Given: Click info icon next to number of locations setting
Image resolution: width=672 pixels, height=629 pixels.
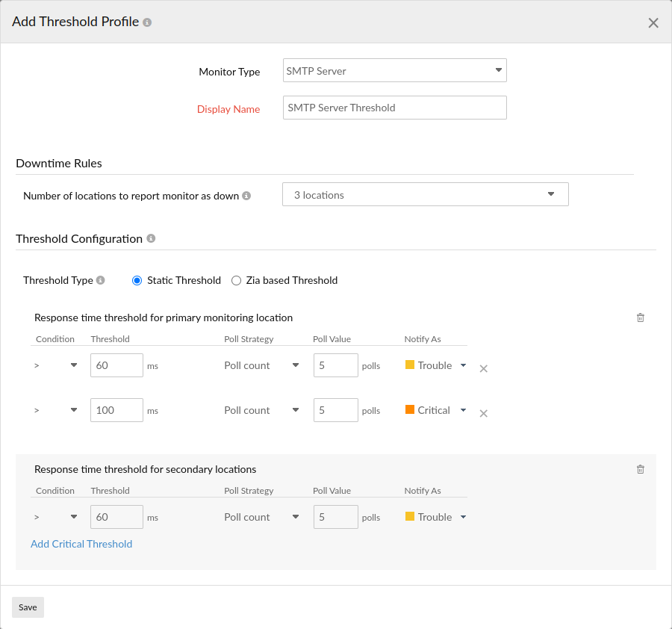Looking at the screenshot, I should tap(246, 195).
